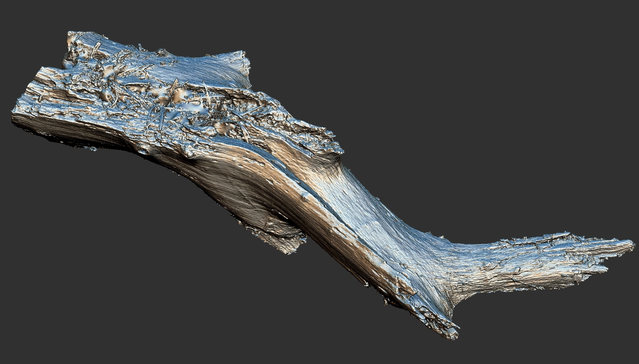639x364 pixels.
Task: Select the 3D driftwood mesh
Action: [319, 182]
